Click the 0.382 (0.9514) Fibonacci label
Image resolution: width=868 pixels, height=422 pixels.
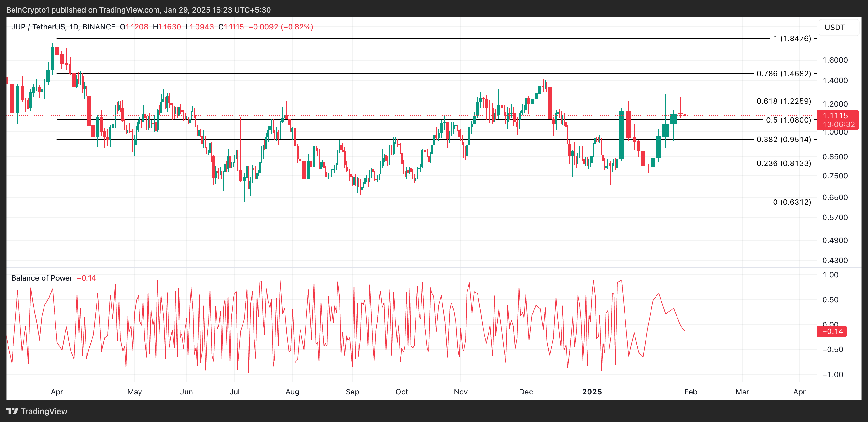point(783,140)
